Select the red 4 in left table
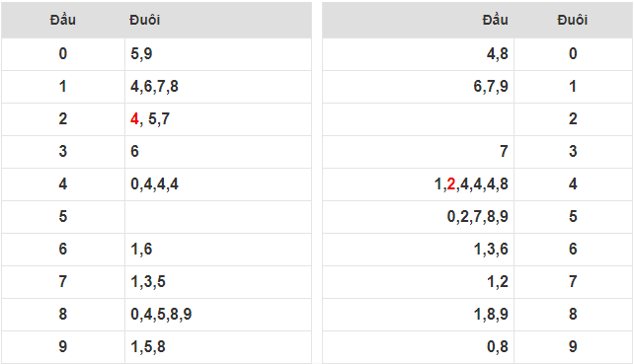The width and height of the screenshot is (634, 364). coord(134,118)
